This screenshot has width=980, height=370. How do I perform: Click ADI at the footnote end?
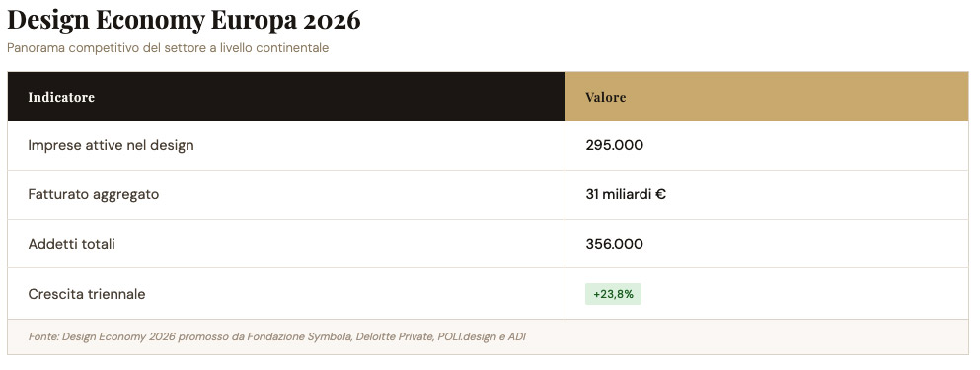[517, 336]
